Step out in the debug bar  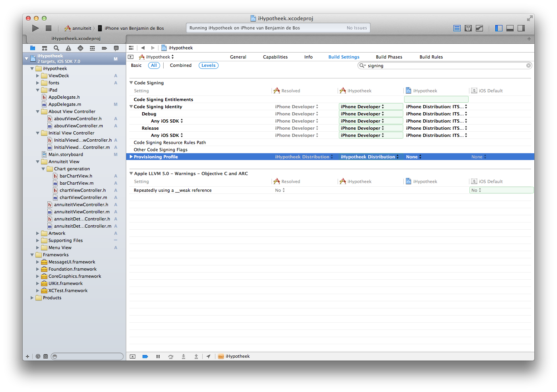click(196, 357)
